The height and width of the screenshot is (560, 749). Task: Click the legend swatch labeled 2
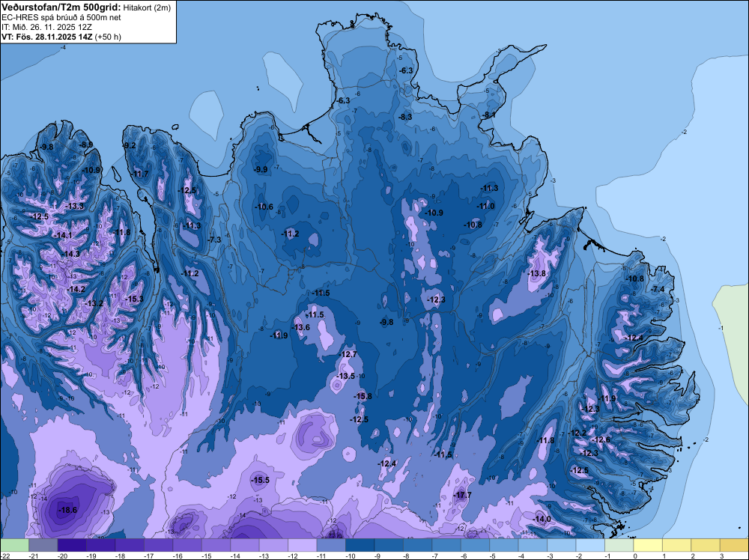(706, 545)
